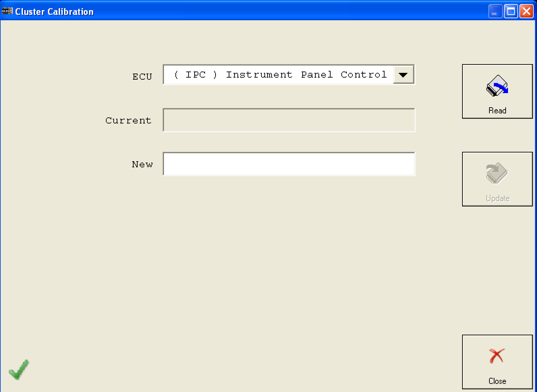Click the Read button

497,91
